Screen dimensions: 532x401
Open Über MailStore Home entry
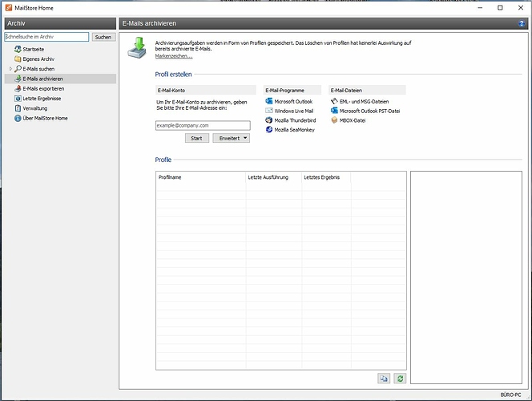(x=45, y=118)
